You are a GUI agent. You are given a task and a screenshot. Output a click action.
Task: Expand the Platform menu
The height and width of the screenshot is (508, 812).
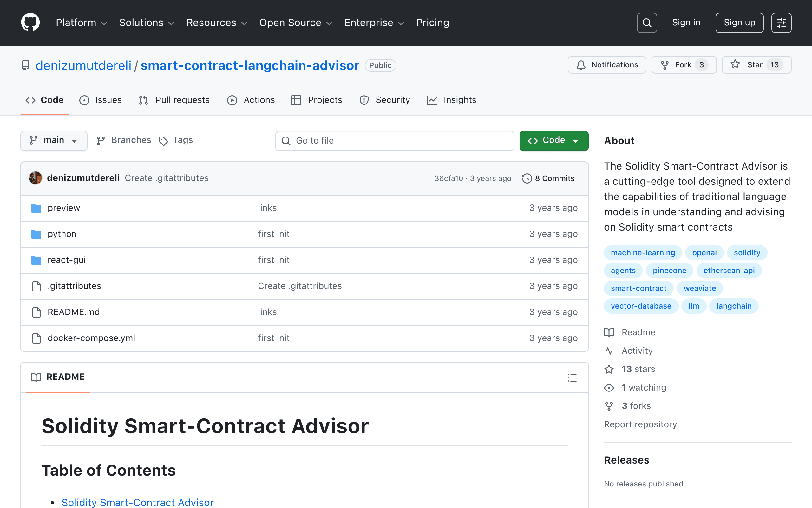[82, 23]
